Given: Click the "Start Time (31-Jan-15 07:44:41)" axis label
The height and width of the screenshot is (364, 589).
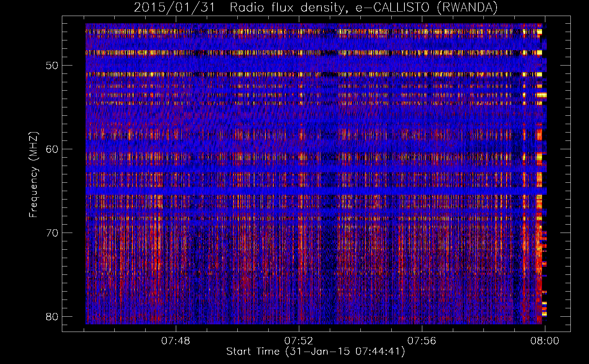Looking at the screenshot, I should (x=316, y=352).
